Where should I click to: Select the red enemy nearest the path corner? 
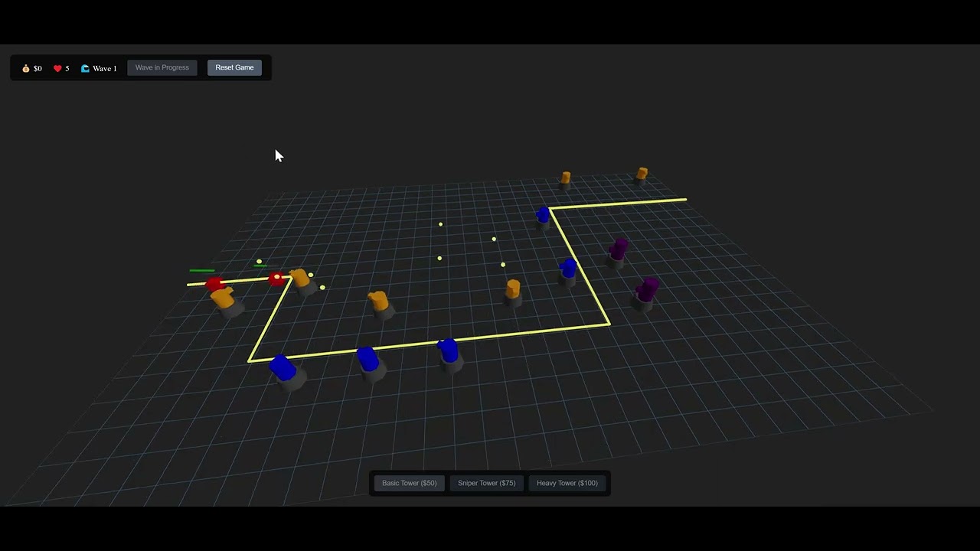276,279
